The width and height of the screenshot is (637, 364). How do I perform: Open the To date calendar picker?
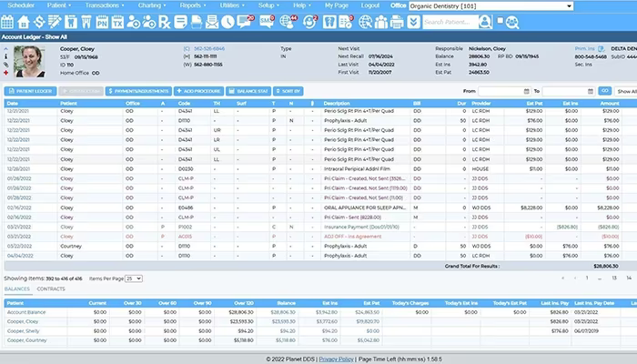pos(591,91)
